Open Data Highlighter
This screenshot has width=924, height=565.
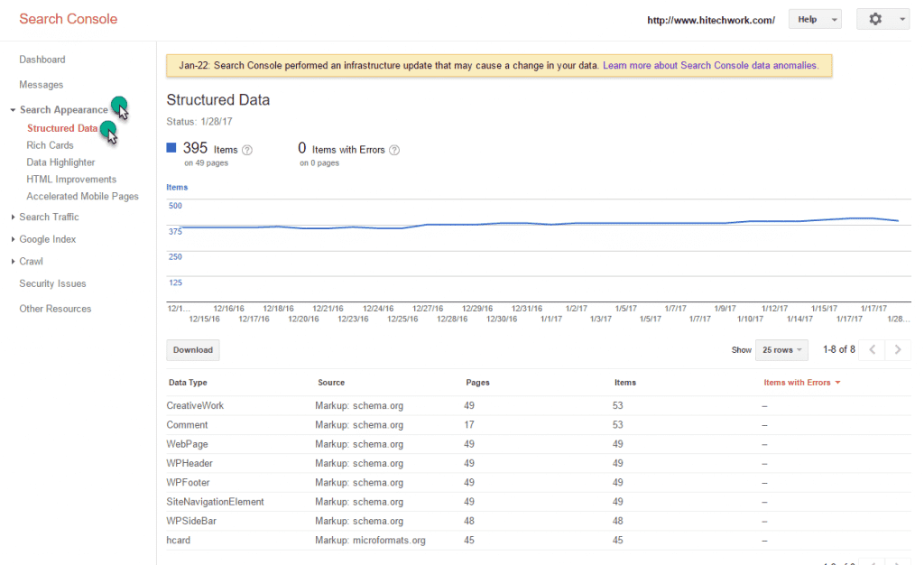click(x=60, y=162)
